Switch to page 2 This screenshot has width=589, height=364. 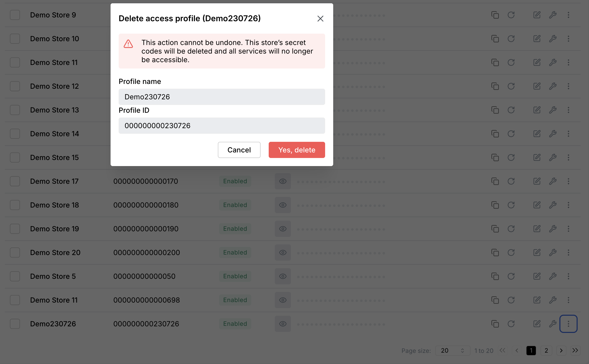click(546, 351)
